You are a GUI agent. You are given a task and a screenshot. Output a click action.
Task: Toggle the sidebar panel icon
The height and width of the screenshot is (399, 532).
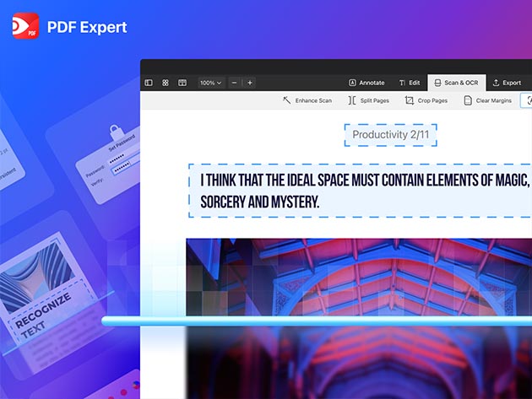pos(149,83)
